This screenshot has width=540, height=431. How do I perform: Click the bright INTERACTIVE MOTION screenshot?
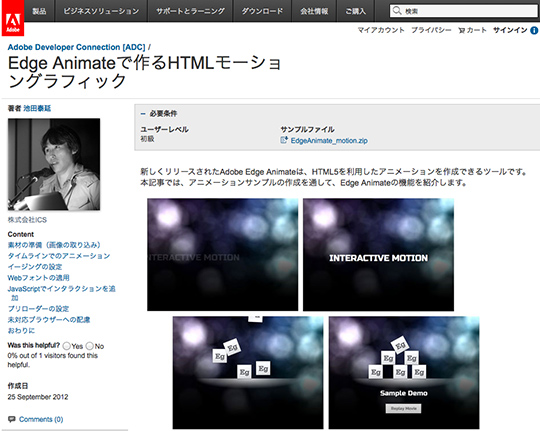click(378, 255)
